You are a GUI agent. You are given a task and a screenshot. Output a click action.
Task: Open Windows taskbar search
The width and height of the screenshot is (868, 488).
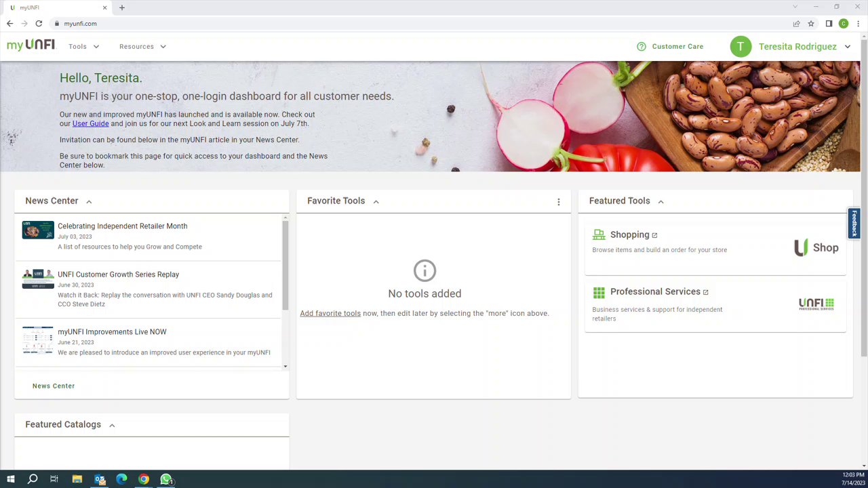point(33,480)
